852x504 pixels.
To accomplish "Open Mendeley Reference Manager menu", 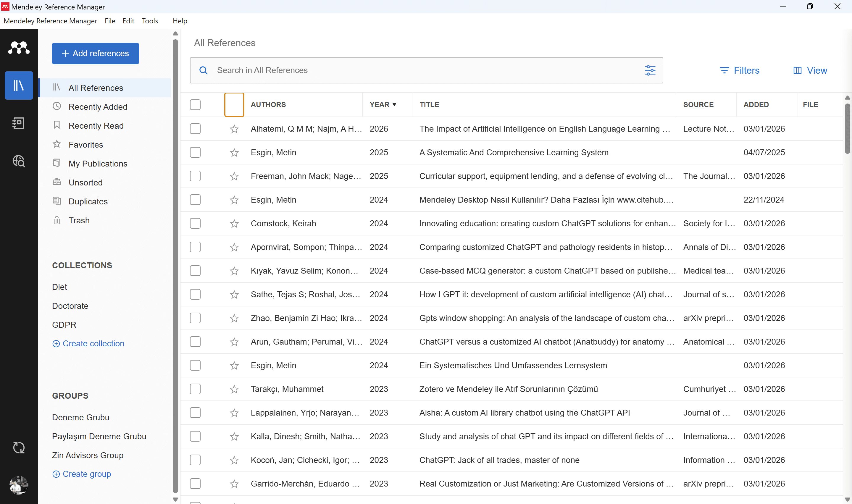I will pos(50,21).
